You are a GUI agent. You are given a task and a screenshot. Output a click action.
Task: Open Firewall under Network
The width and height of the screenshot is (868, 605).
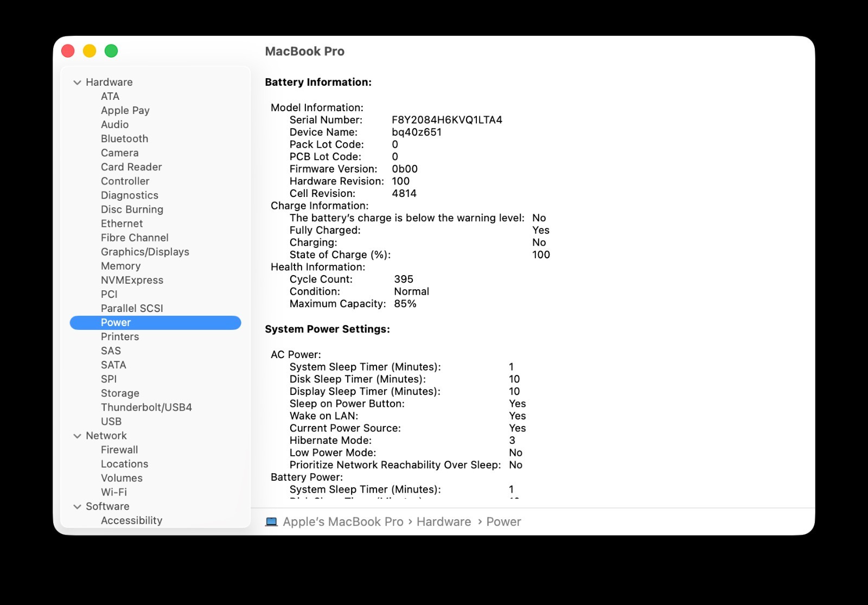click(119, 449)
